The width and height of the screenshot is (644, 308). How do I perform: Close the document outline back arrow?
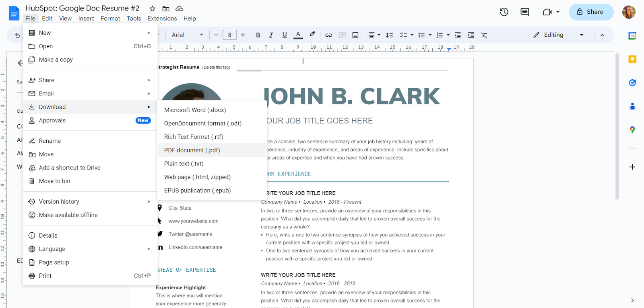20,63
